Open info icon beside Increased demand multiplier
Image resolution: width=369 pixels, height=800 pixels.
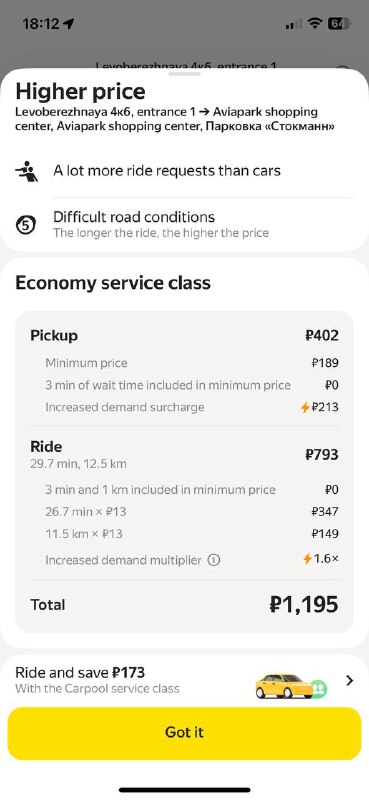[214, 560]
